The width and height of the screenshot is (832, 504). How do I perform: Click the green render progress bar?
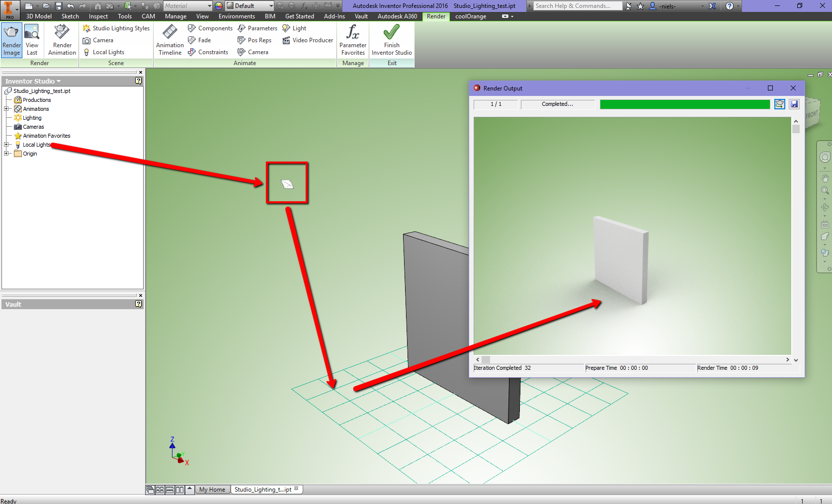coord(684,104)
